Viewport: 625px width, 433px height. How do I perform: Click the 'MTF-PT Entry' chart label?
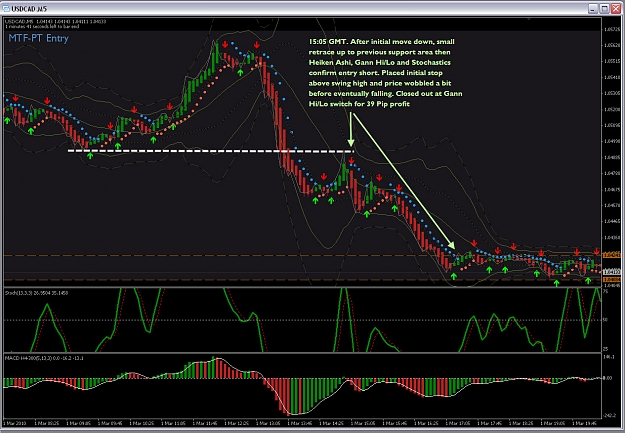click(x=38, y=38)
